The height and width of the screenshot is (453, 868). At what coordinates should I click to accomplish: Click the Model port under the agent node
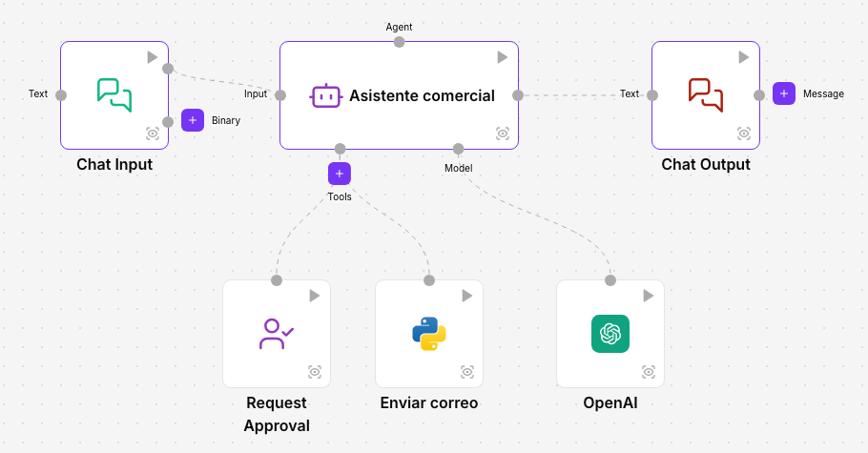(x=459, y=149)
